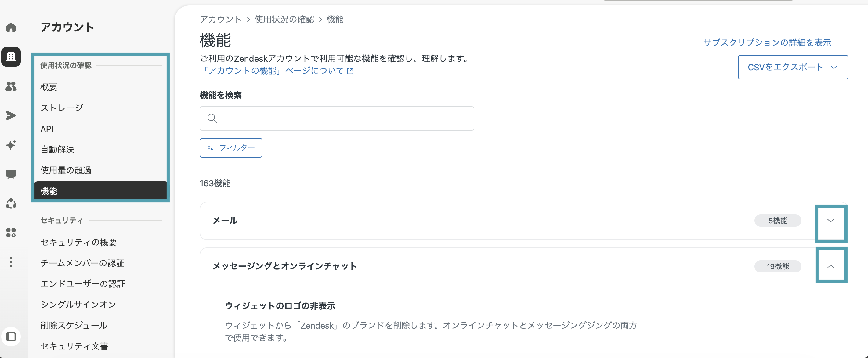The width and height of the screenshot is (868, 358).
Task: Open the Home icon in sidebar
Action: [x=11, y=27]
